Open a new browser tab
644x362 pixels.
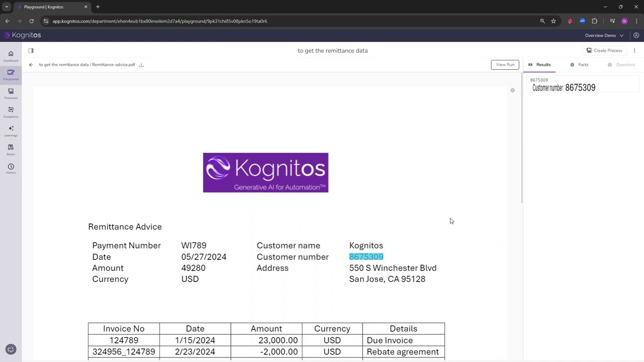point(98,7)
